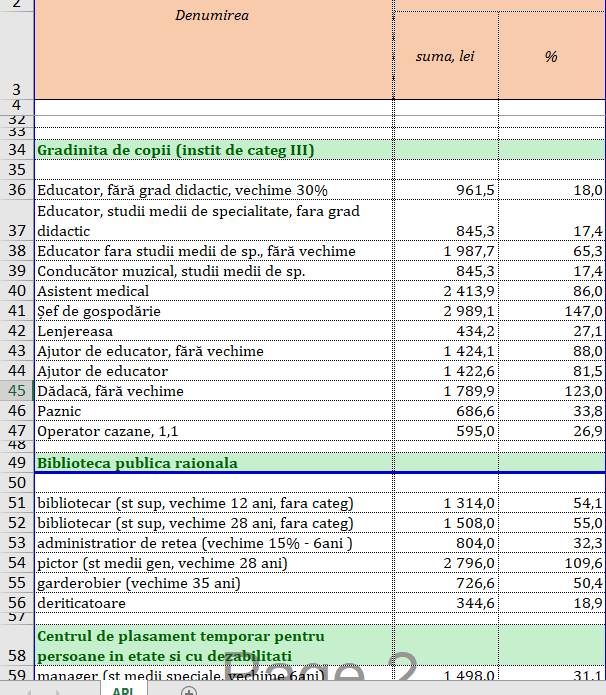The height and width of the screenshot is (695, 606).
Task: Add a new sheet with plus icon
Action: (188, 690)
